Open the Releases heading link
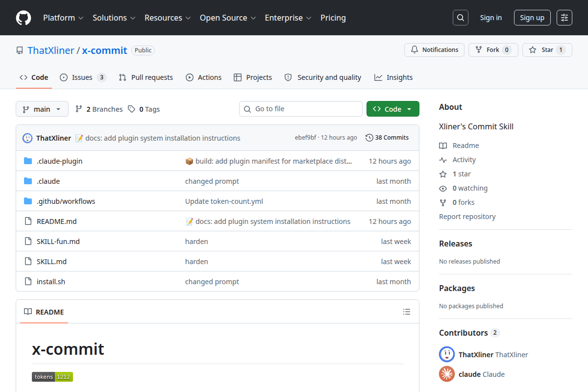Screen dimensions: 588x392 pos(456,244)
